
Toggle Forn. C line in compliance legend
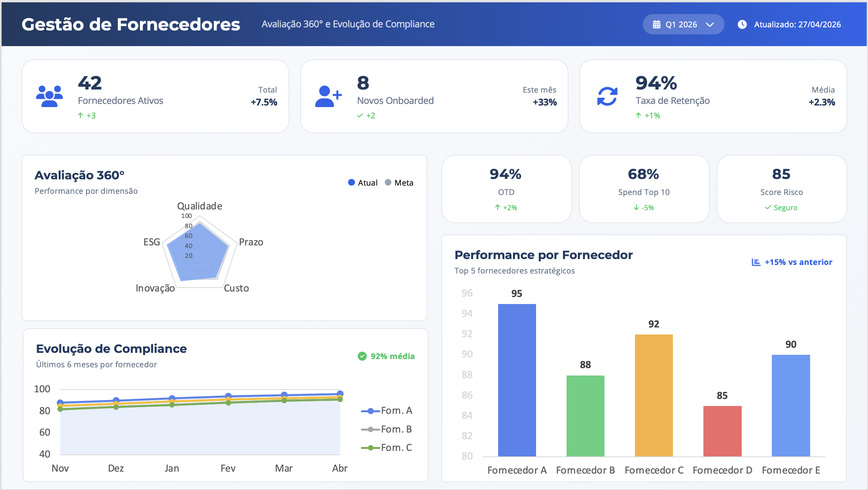pyautogui.click(x=386, y=448)
